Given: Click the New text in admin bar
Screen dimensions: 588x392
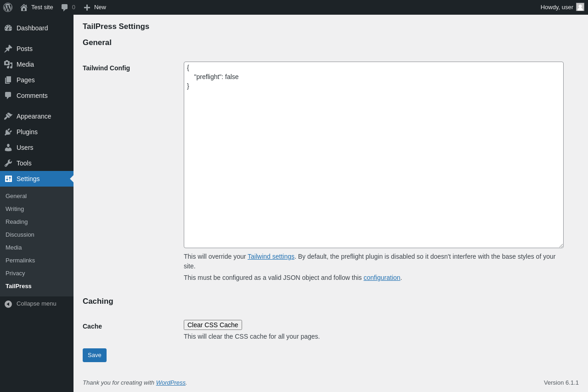Looking at the screenshot, I should (100, 7).
